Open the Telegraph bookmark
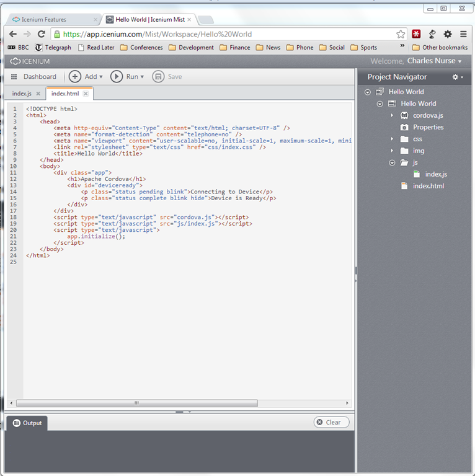 point(53,47)
